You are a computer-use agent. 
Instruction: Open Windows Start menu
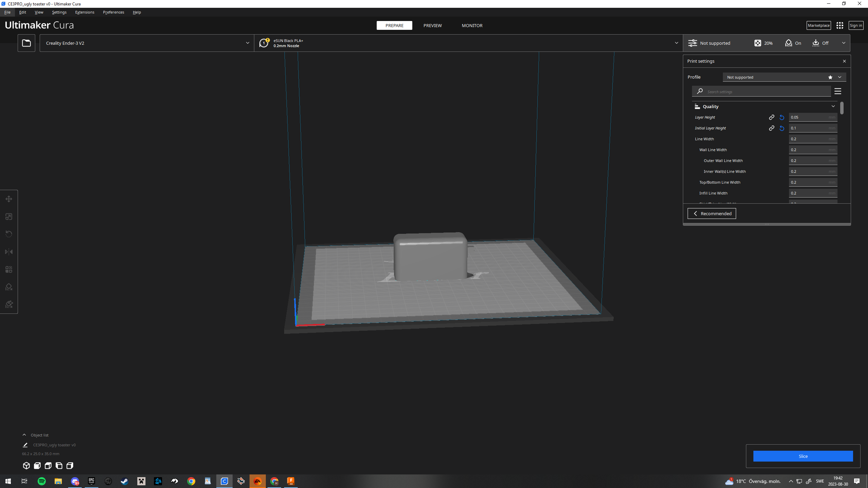(x=8, y=481)
